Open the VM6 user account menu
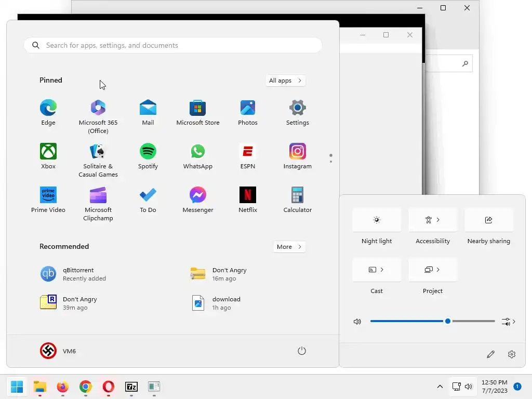Screen dimensions: 532x399 click(x=58, y=351)
